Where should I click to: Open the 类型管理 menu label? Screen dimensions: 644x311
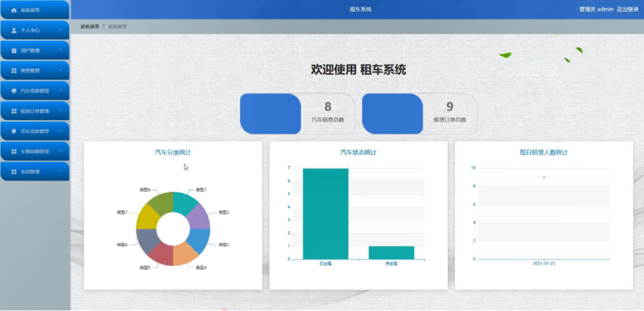(x=30, y=70)
